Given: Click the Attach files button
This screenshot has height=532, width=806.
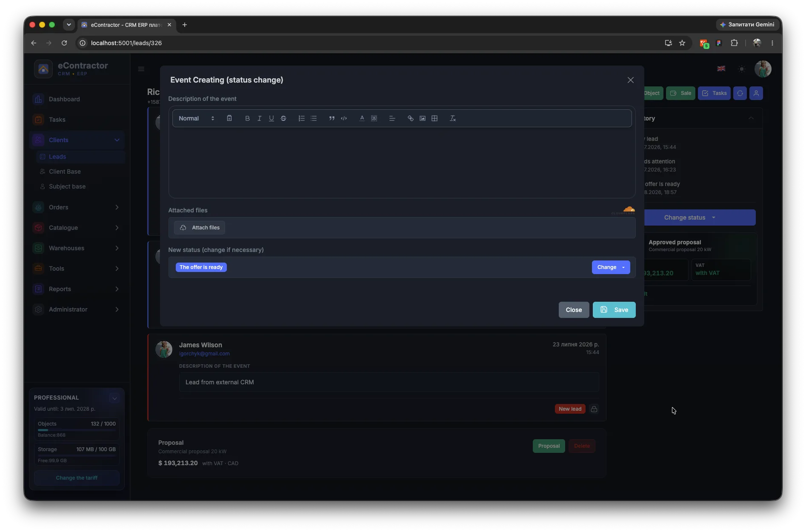Looking at the screenshot, I should pyautogui.click(x=200, y=228).
